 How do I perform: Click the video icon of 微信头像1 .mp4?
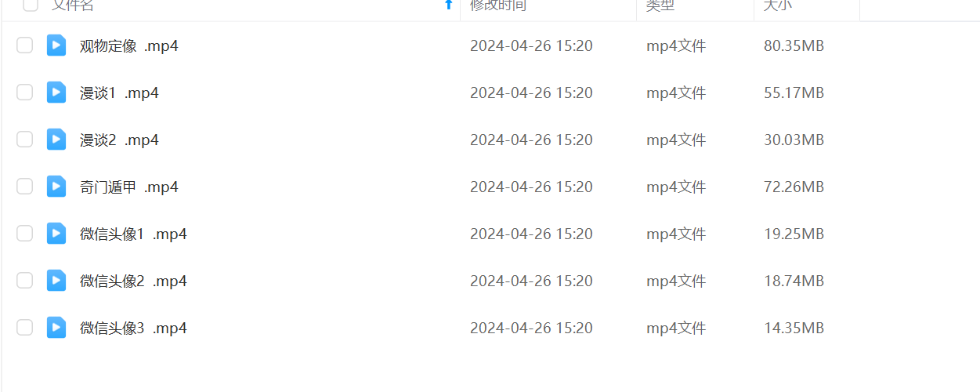56,234
